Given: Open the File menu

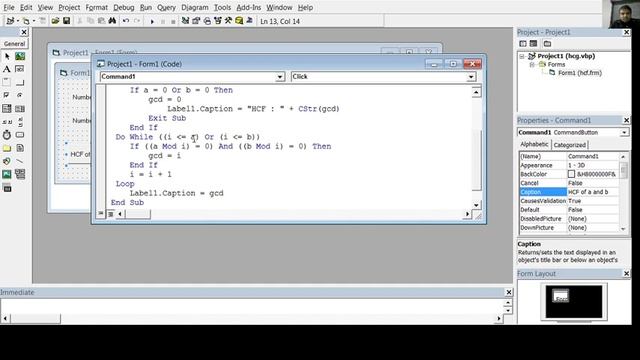Looking at the screenshot, I should coord(9,7).
